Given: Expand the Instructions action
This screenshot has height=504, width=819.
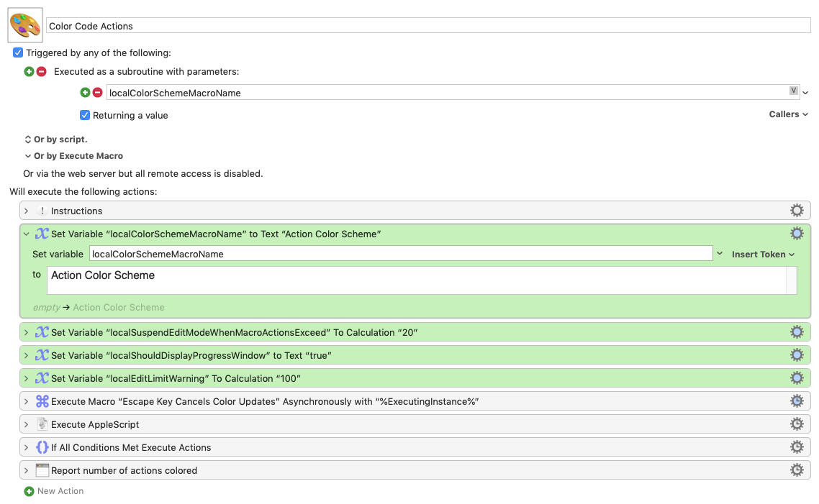Looking at the screenshot, I should pos(26,211).
